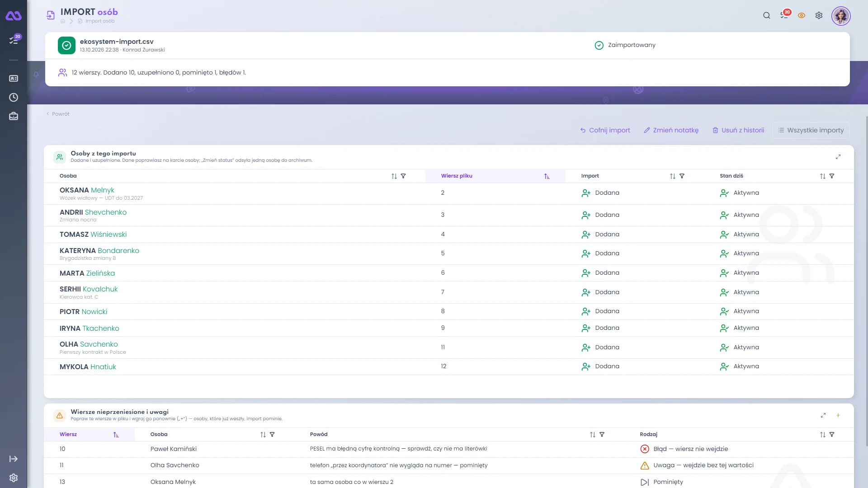Open sidebar tasks checklist with 20 badge
Image resolution: width=868 pixels, height=488 pixels.
click(14, 40)
